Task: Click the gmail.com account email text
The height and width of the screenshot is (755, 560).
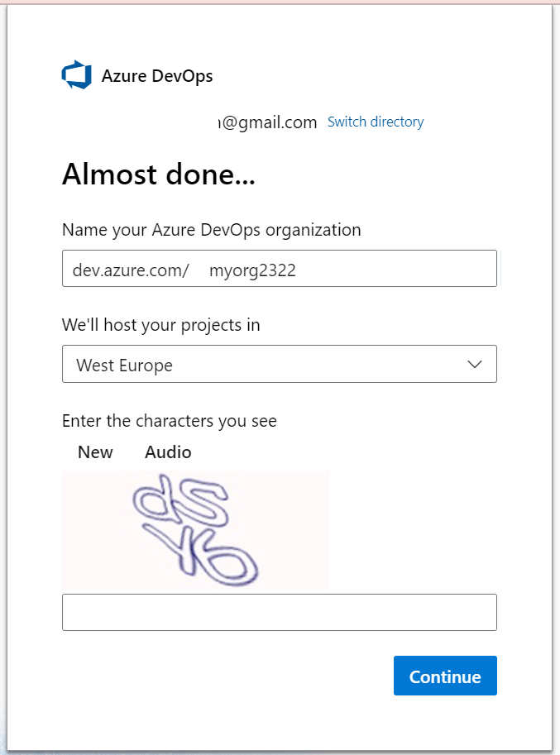Action: pyautogui.click(x=268, y=122)
